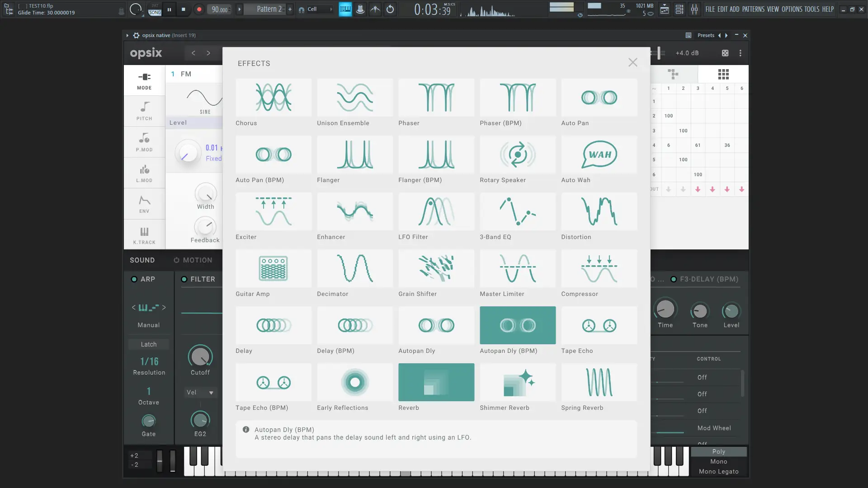This screenshot has height=488, width=868.
Task: Pick the Tape Echo effect
Action: click(599, 325)
